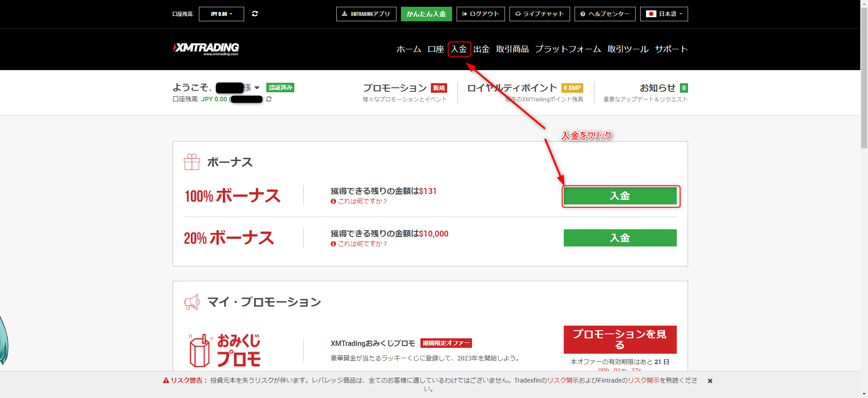The width and height of the screenshot is (868, 398).
Task: Click the page vertical scrollbar
Action: [x=864, y=90]
